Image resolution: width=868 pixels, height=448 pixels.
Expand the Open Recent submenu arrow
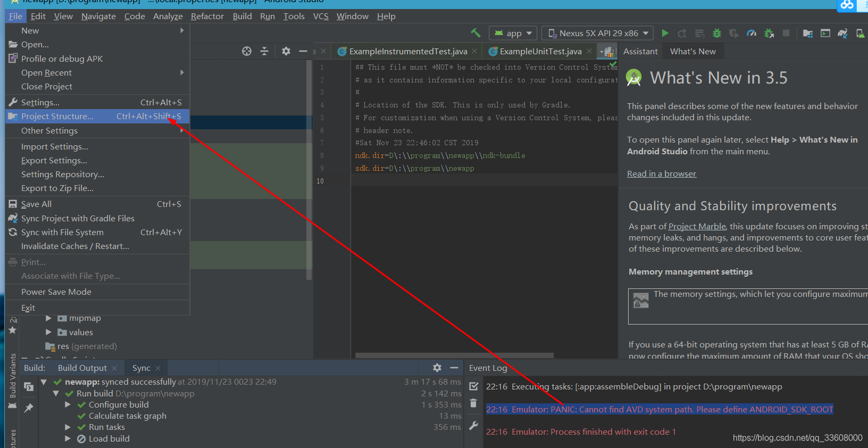coord(182,72)
